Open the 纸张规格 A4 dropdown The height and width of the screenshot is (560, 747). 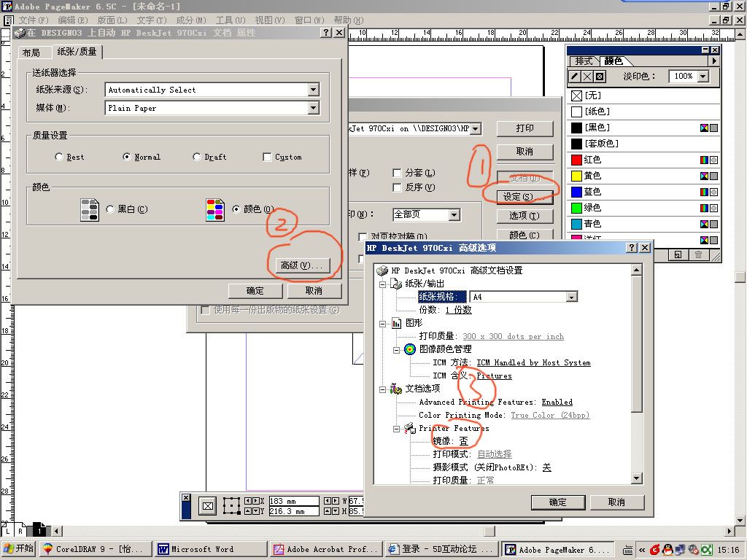point(571,297)
